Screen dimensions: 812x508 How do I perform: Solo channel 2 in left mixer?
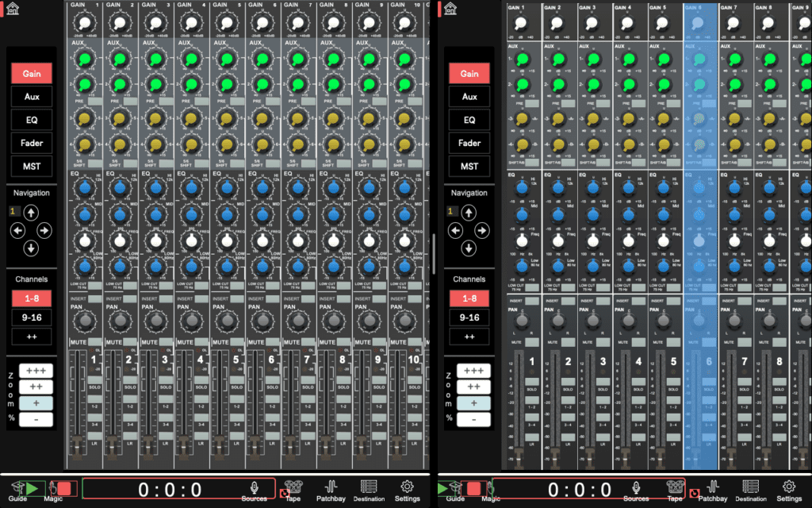(x=131, y=380)
